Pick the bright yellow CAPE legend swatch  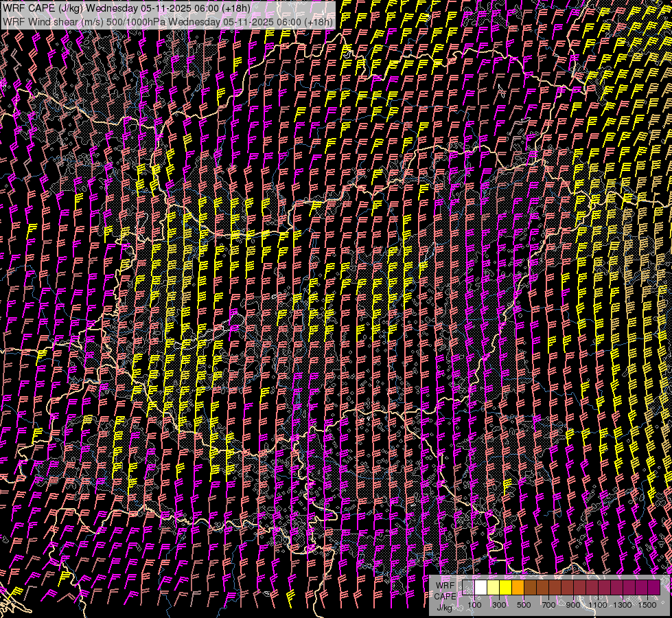(505, 588)
